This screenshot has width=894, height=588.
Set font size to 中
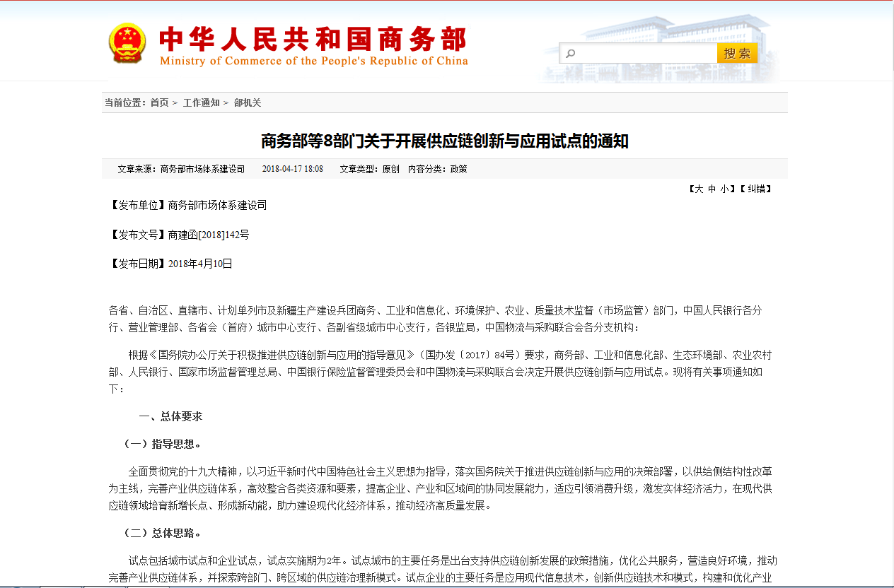coord(712,189)
